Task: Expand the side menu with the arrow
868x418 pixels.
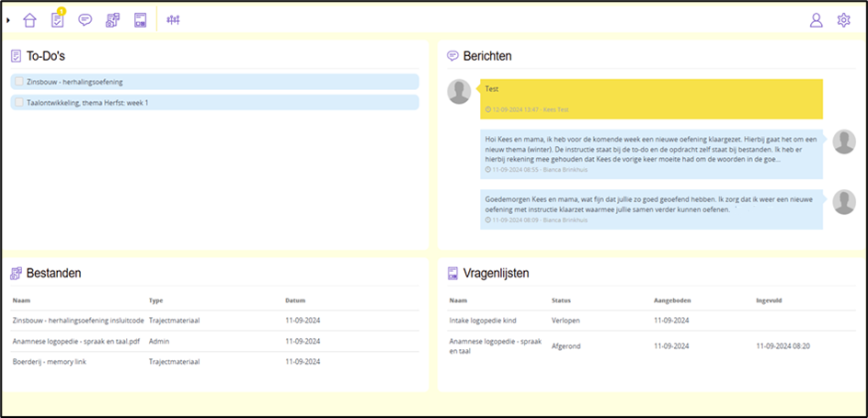Action: [x=8, y=20]
